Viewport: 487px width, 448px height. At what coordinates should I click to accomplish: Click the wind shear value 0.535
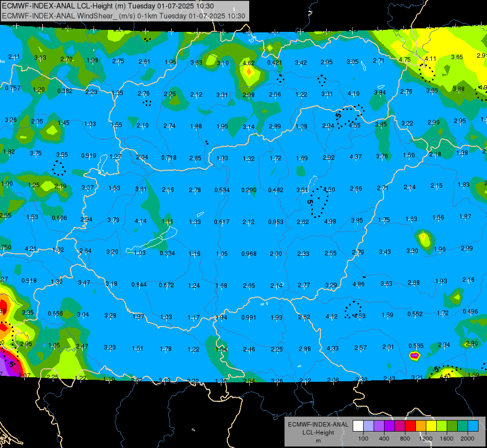coord(416,346)
